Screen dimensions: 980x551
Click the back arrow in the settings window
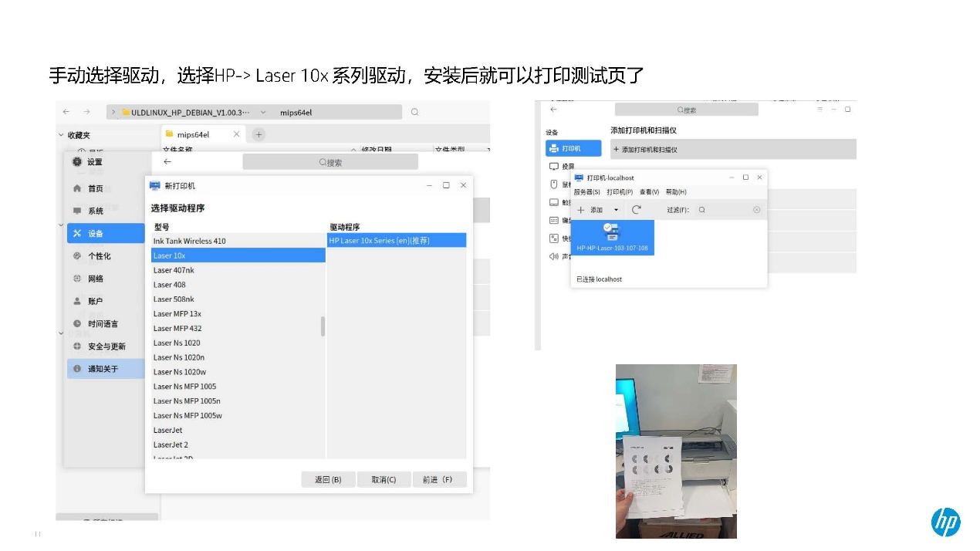point(167,162)
